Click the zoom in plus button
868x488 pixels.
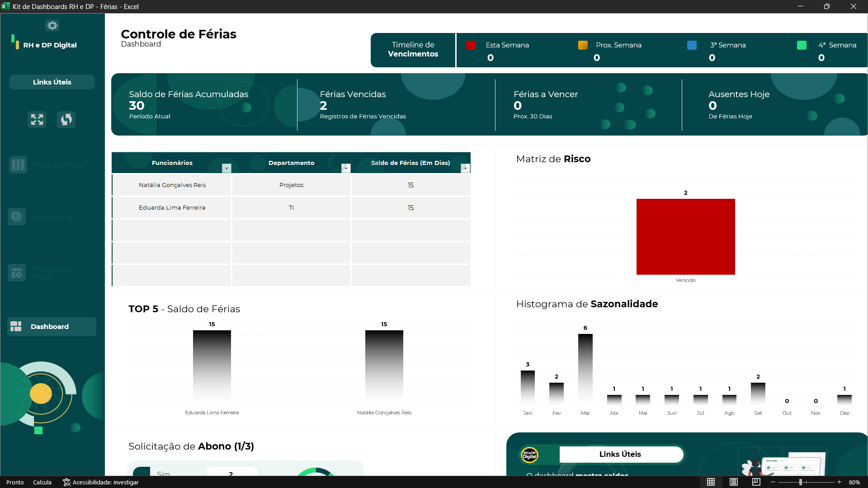click(x=840, y=482)
